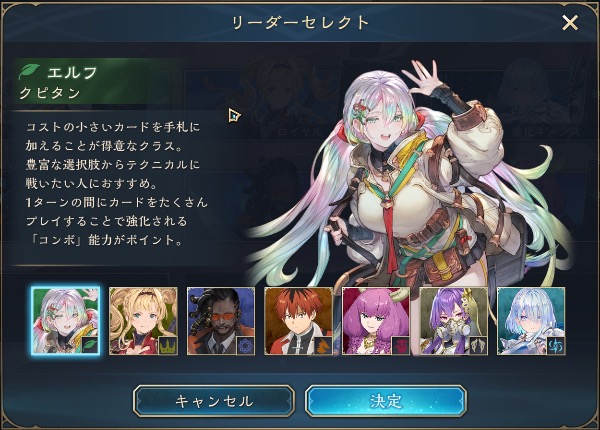Confirm selection with the 決定 button

click(386, 401)
